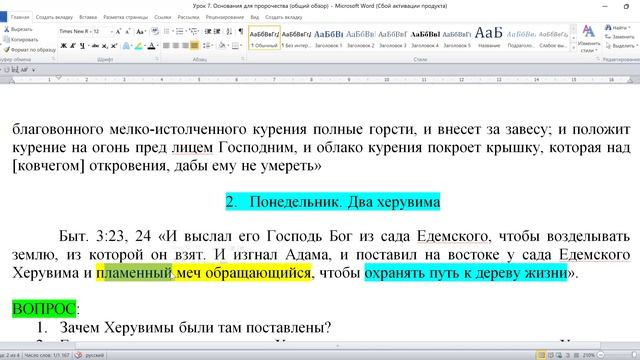Open the Paragraph (Абзац) dialog launcher
The width and height of the screenshot is (640, 360).
[242, 59]
